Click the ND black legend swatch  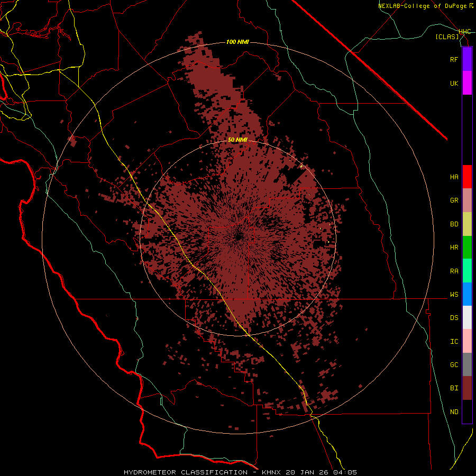tap(467, 411)
